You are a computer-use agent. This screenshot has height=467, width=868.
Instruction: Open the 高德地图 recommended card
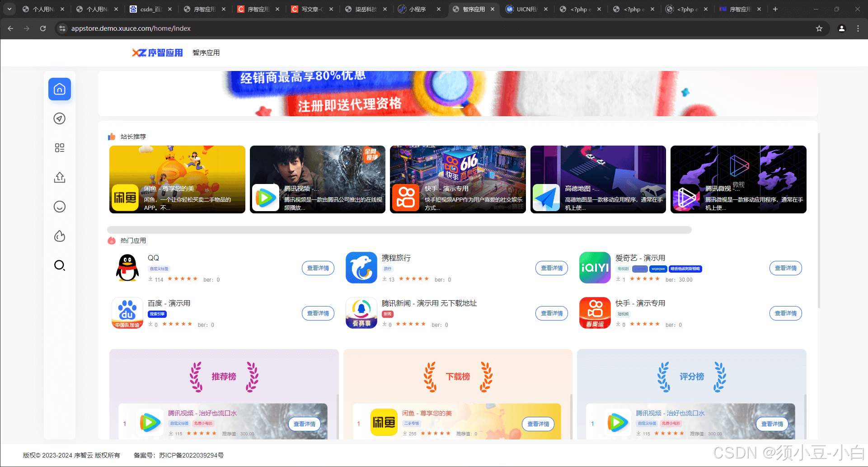(x=598, y=179)
